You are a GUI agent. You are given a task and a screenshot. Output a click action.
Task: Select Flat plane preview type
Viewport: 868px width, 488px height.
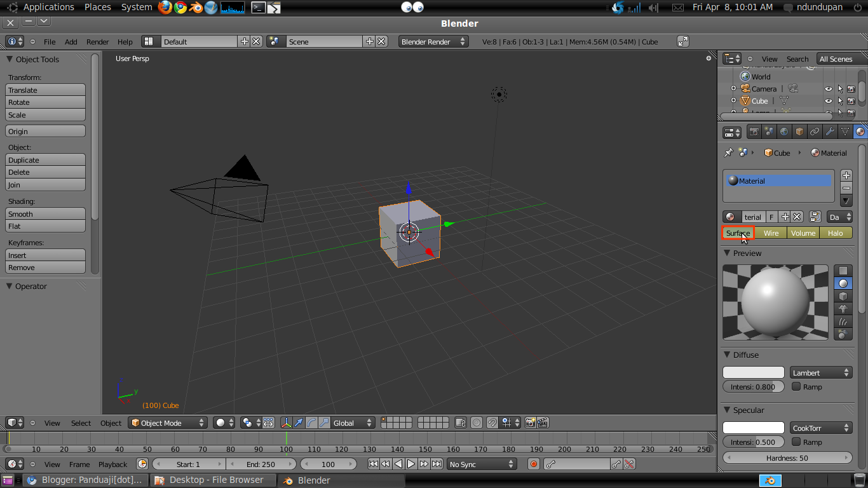click(x=843, y=271)
